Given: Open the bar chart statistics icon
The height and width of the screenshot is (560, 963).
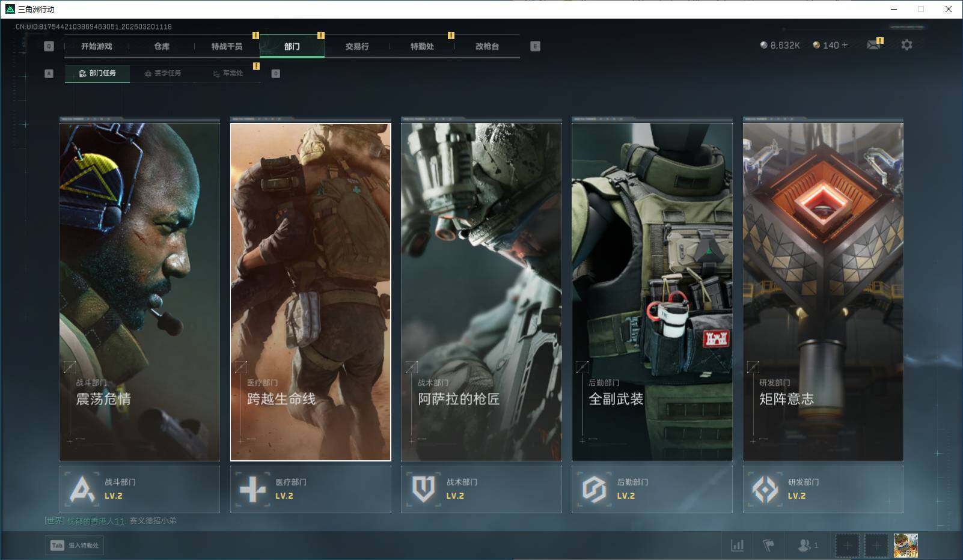Looking at the screenshot, I should [737, 546].
